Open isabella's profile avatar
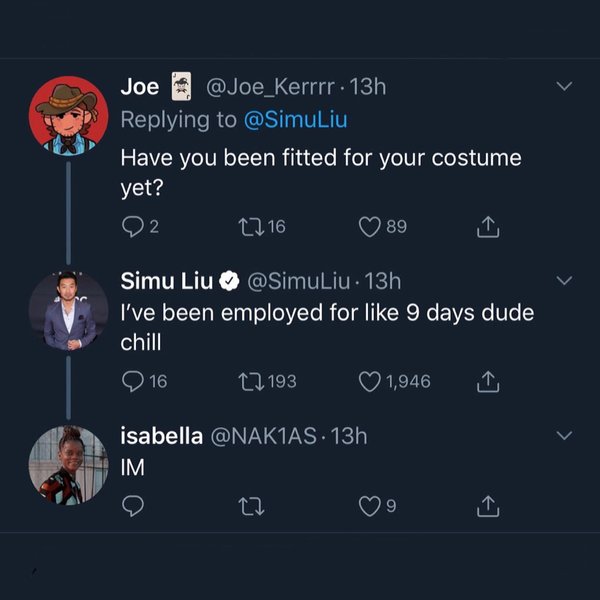Image resolution: width=600 pixels, height=600 pixels. coord(68,464)
